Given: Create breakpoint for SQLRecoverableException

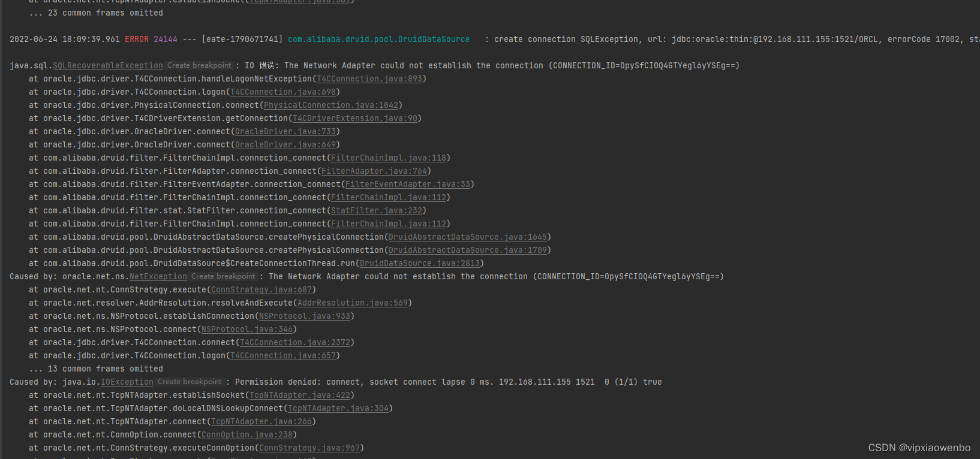Looking at the screenshot, I should [x=199, y=65].
